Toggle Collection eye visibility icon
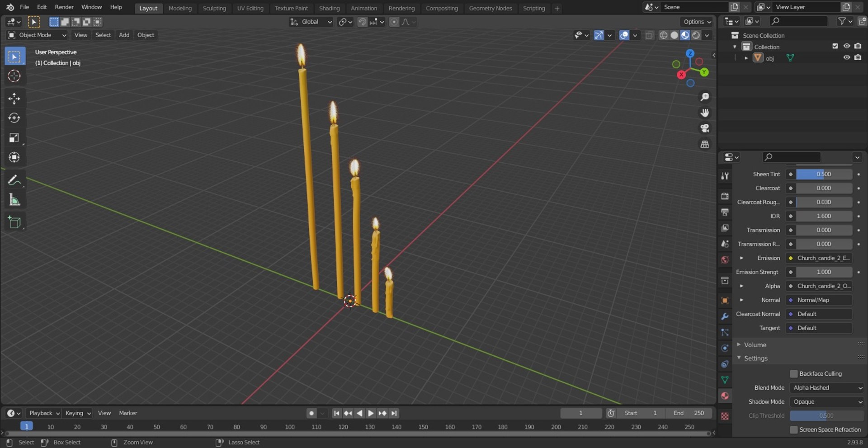 pyautogui.click(x=847, y=46)
